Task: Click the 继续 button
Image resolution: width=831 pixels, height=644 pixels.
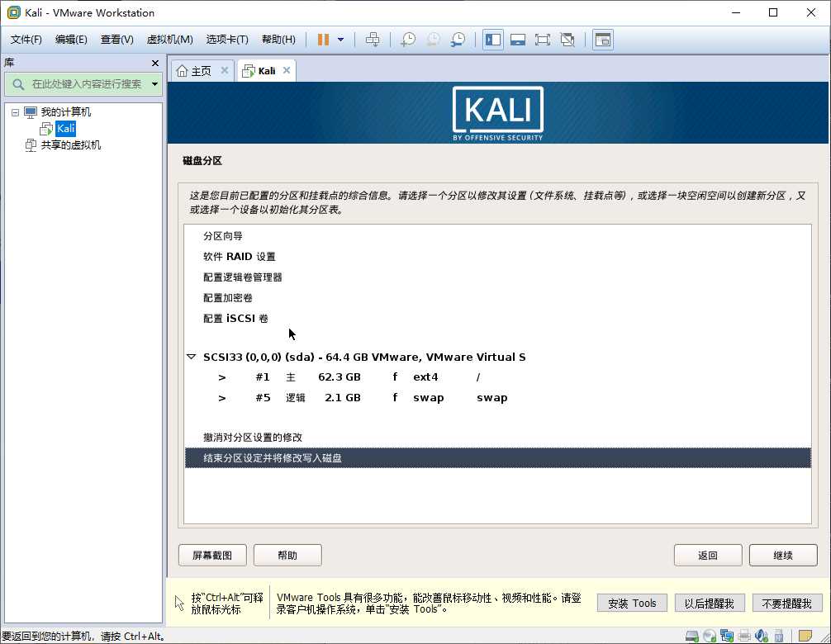Action: click(783, 555)
